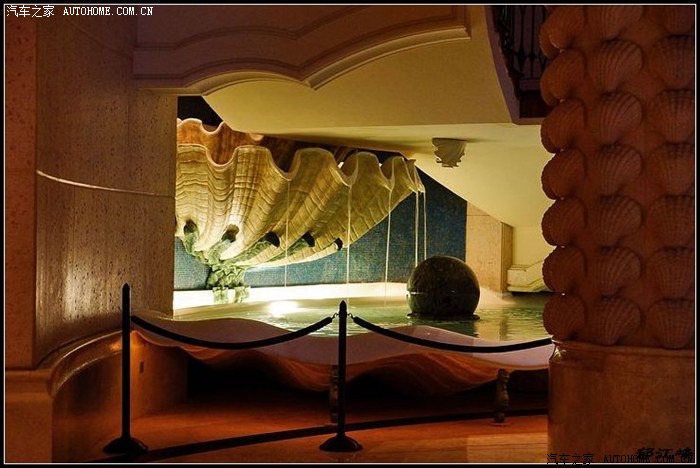Click the 汽车之家 watermark at bottom-right
Image resolution: width=700 pixels, height=468 pixels.
pos(570,458)
